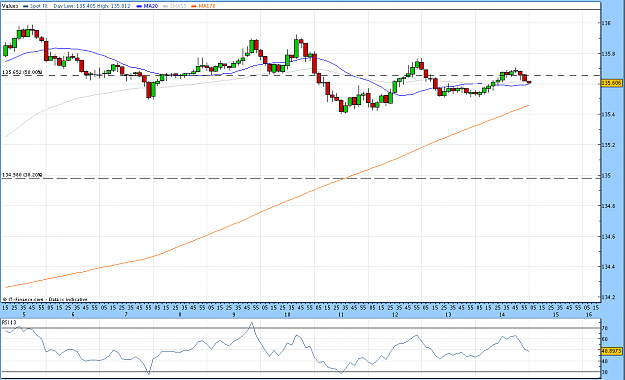Select the MA20 indicator legend label
625x380 pixels.
[150, 6]
